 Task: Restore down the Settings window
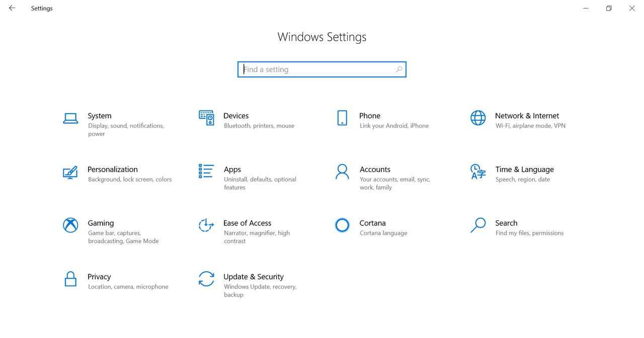click(x=609, y=8)
